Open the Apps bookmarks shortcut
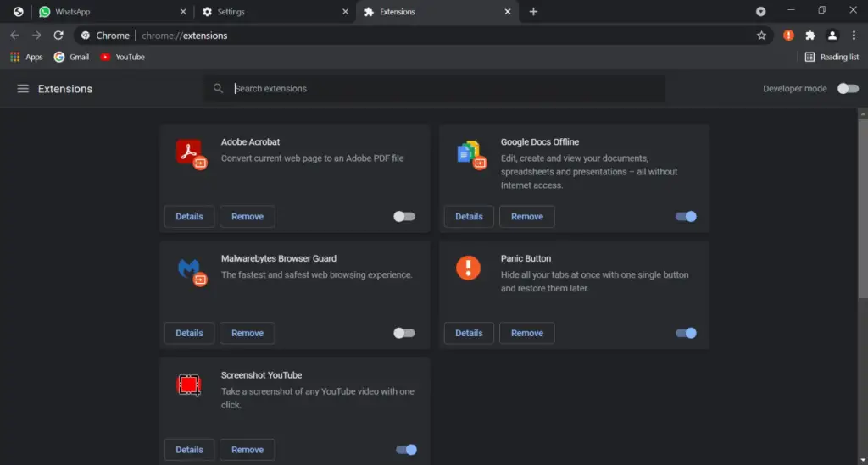Image resolution: width=868 pixels, height=465 pixels. coord(26,57)
